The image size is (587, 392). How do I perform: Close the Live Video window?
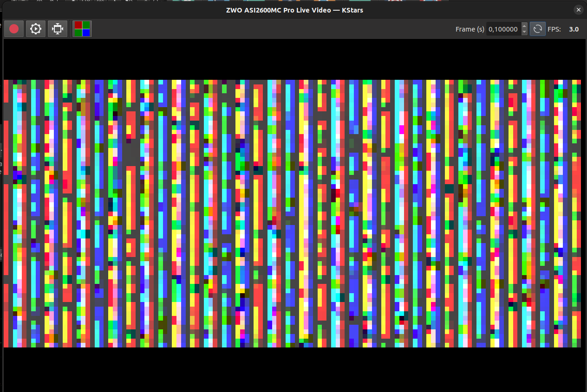[x=578, y=10]
